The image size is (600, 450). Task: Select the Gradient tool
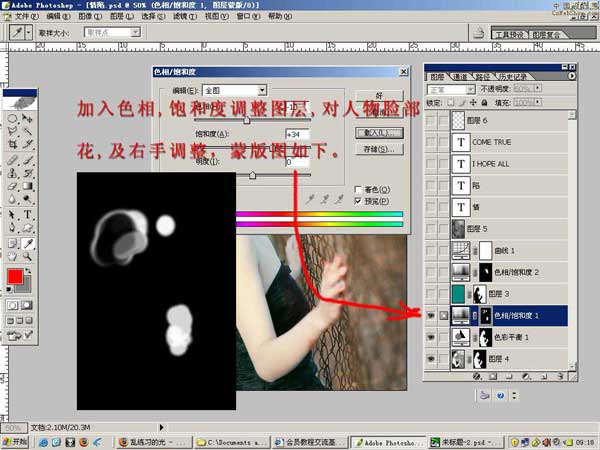click(x=27, y=186)
